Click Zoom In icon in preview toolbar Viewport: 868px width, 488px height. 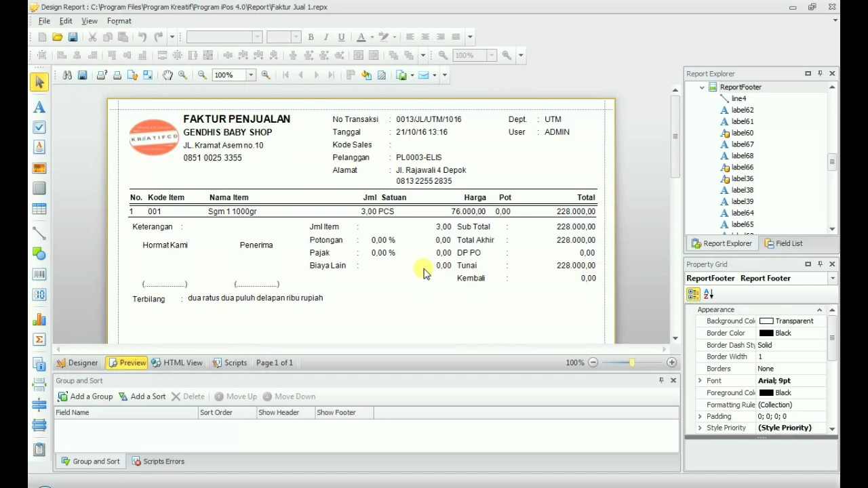(266, 75)
